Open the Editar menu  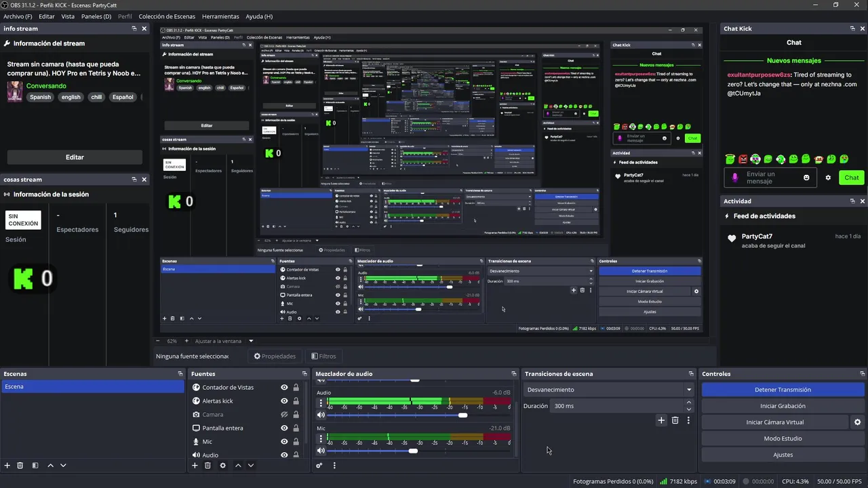47,16
